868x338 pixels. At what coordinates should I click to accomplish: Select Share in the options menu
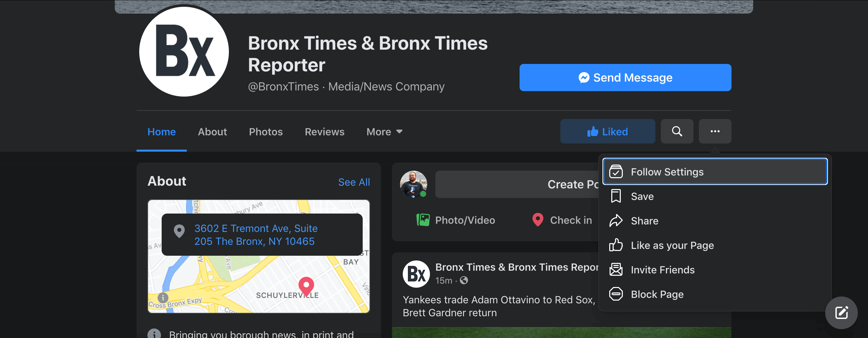[x=644, y=221]
